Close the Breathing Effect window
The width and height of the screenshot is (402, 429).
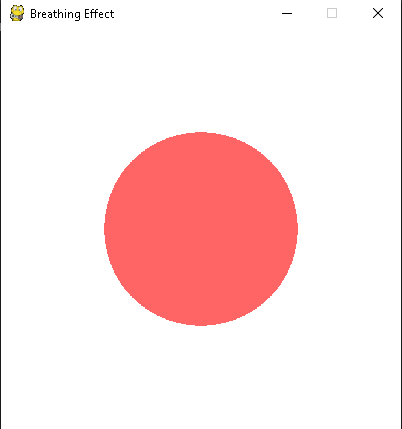tap(378, 13)
